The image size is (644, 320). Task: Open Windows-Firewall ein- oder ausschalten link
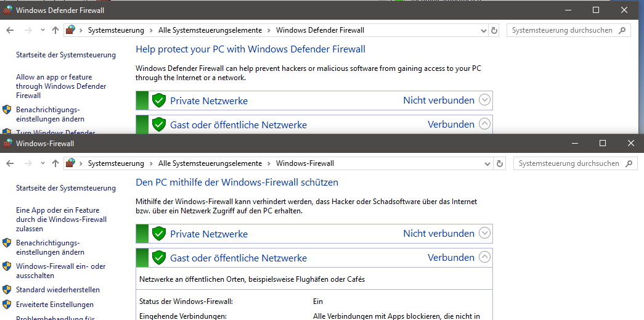[x=61, y=271]
